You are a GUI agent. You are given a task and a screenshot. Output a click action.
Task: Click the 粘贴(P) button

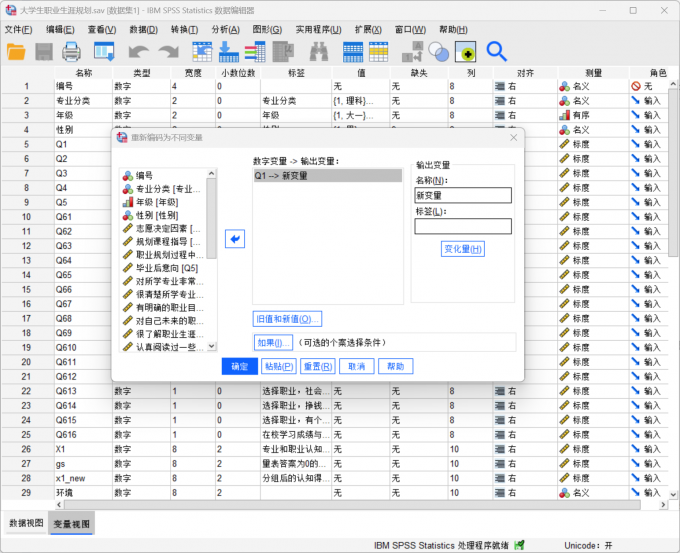click(279, 366)
